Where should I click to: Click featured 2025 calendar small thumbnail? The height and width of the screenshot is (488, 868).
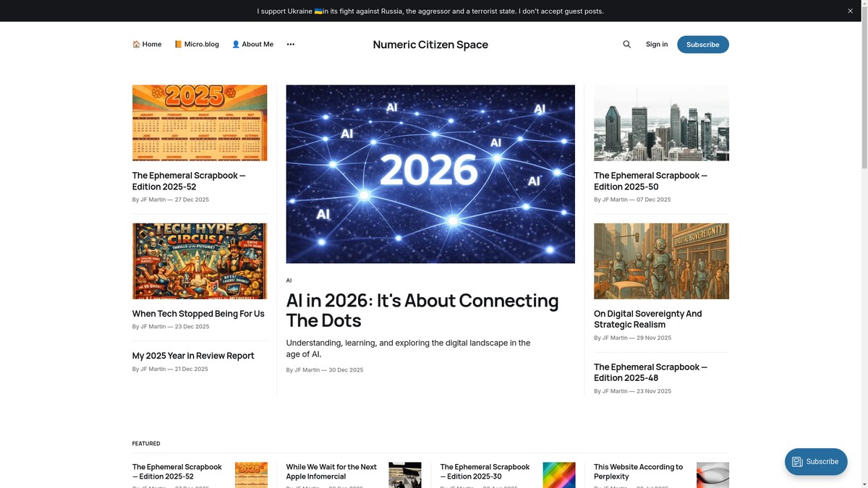click(x=251, y=475)
